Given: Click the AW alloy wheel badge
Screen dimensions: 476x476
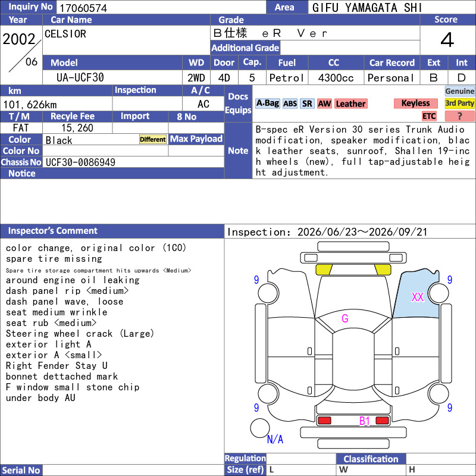Looking at the screenshot, I should point(324,104).
